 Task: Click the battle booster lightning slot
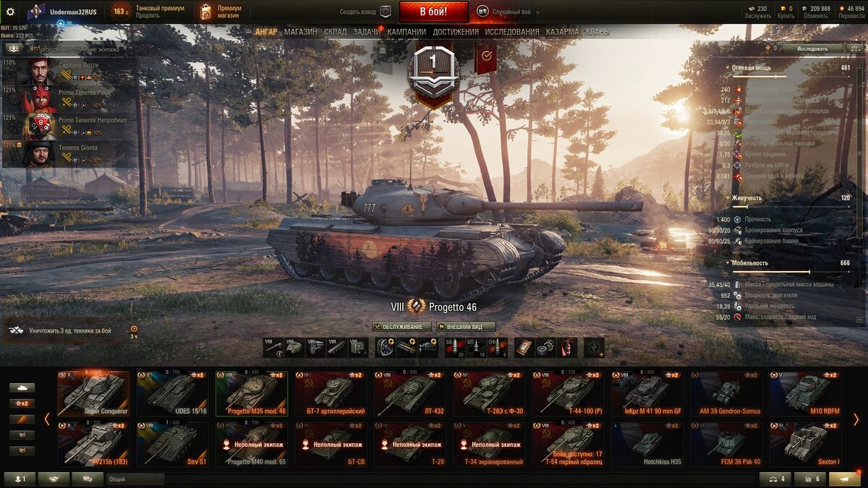tap(595, 347)
